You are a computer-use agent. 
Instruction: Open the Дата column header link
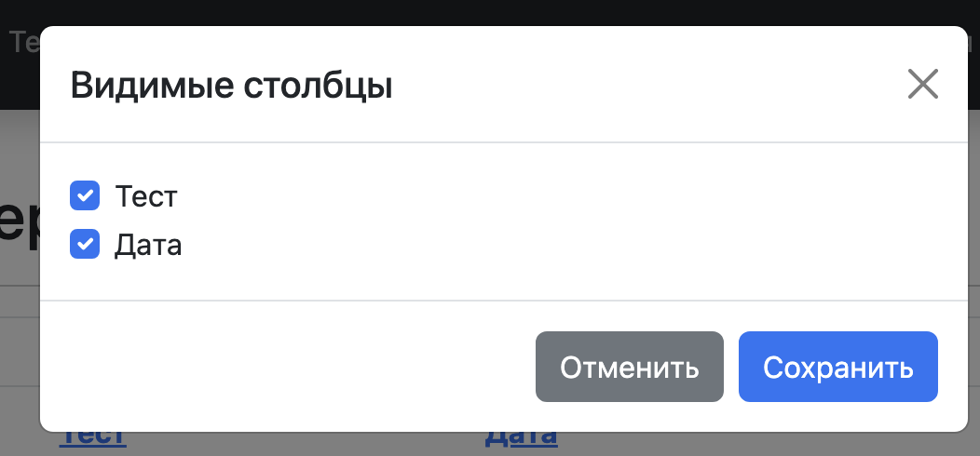click(x=521, y=439)
